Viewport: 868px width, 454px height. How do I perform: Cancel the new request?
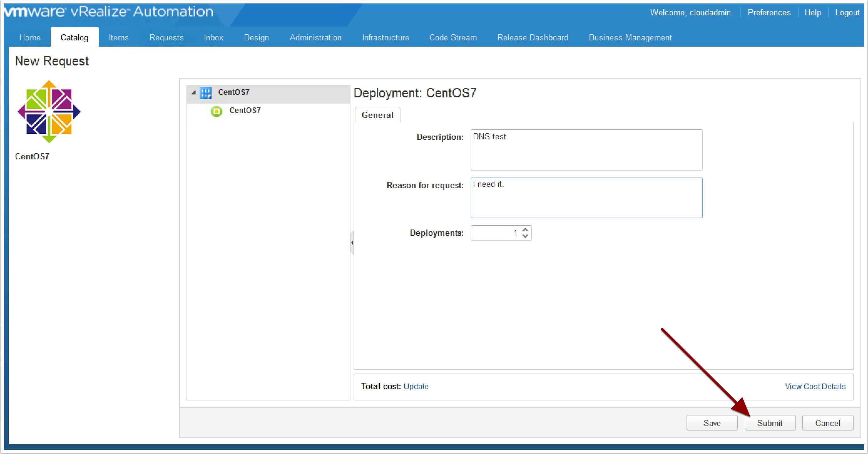coord(828,423)
